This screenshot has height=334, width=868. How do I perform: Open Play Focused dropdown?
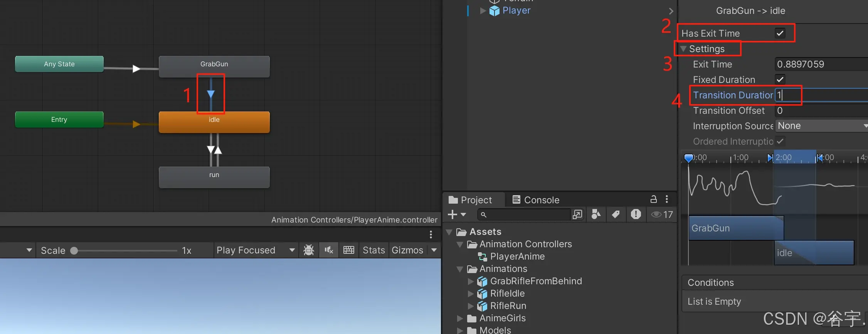256,250
